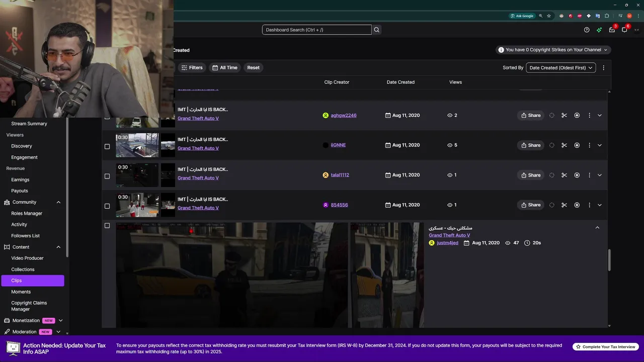Open Grand Theft Auto V link on 854556 row
The image size is (644, 362).
tap(198, 208)
